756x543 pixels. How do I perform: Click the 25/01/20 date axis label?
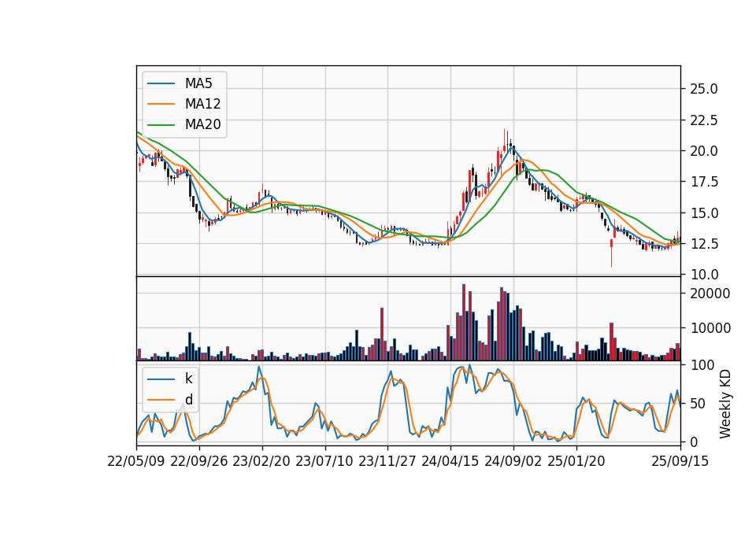coord(576,461)
